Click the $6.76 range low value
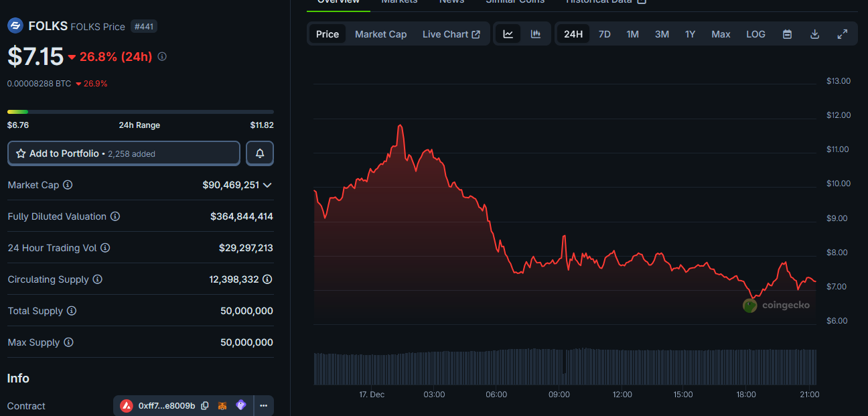868x416 pixels. pos(18,125)
